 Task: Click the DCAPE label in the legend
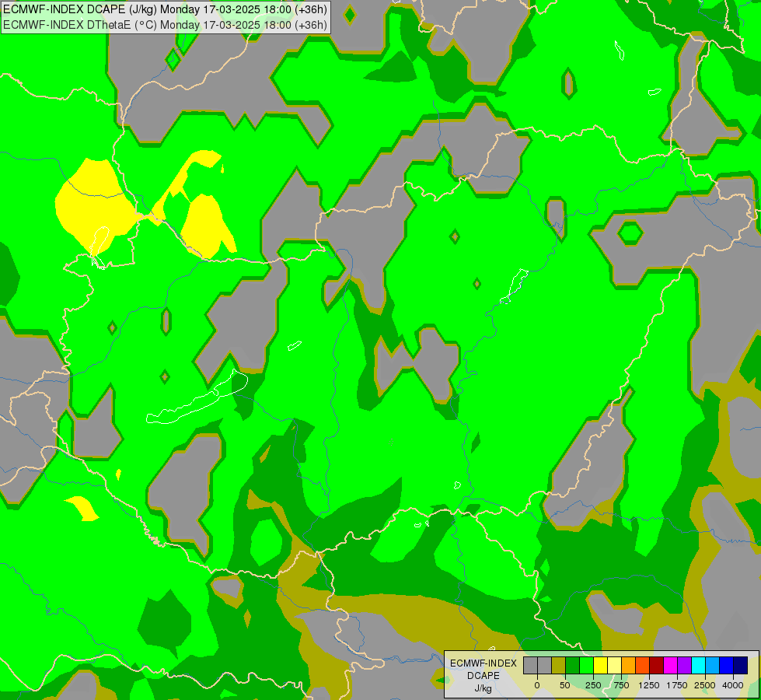[x=483, y=676]
